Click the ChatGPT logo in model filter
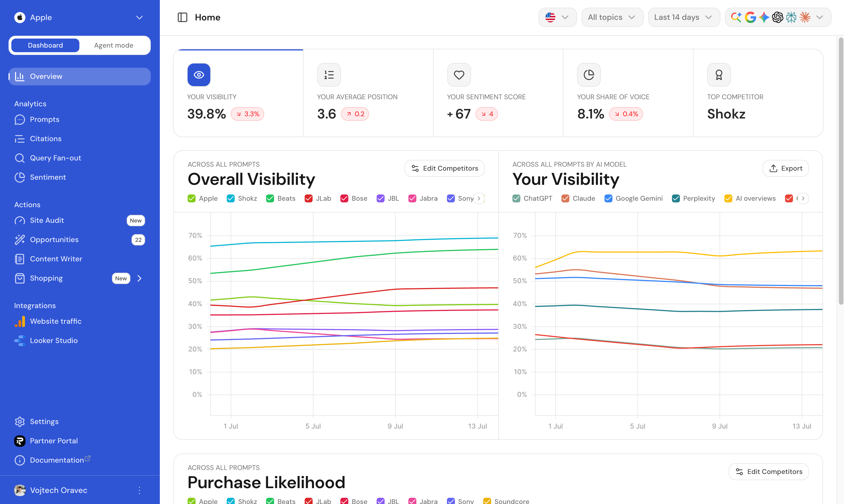This screenshot has height=504, width=844. (x=777, y=17)
